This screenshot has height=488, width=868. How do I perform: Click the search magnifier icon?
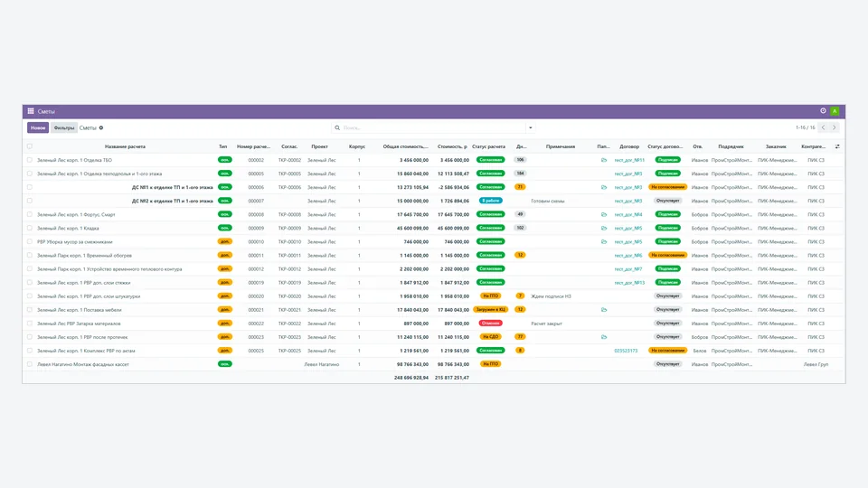coord(337,127)
